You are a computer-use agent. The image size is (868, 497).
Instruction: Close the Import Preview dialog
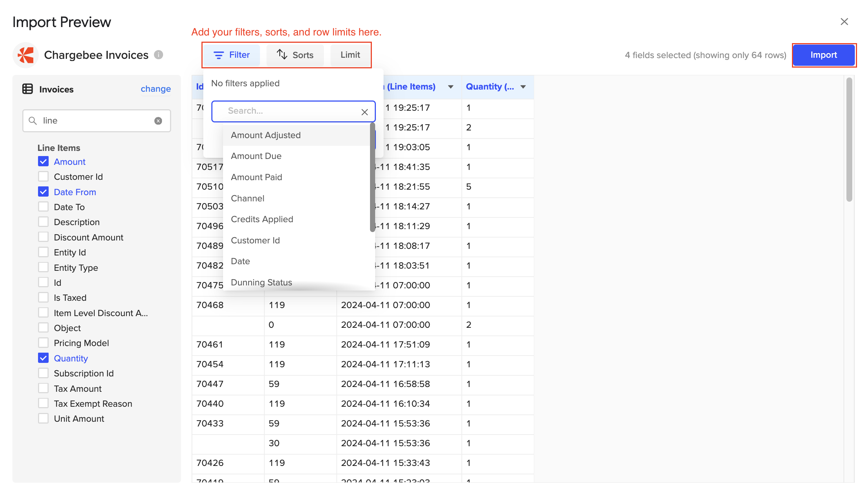844,22
